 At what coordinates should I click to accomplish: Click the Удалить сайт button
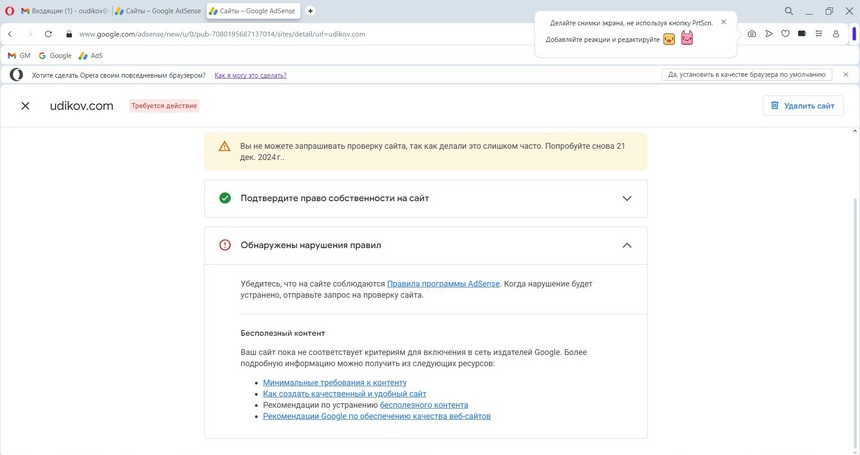[x=802, y=106]
